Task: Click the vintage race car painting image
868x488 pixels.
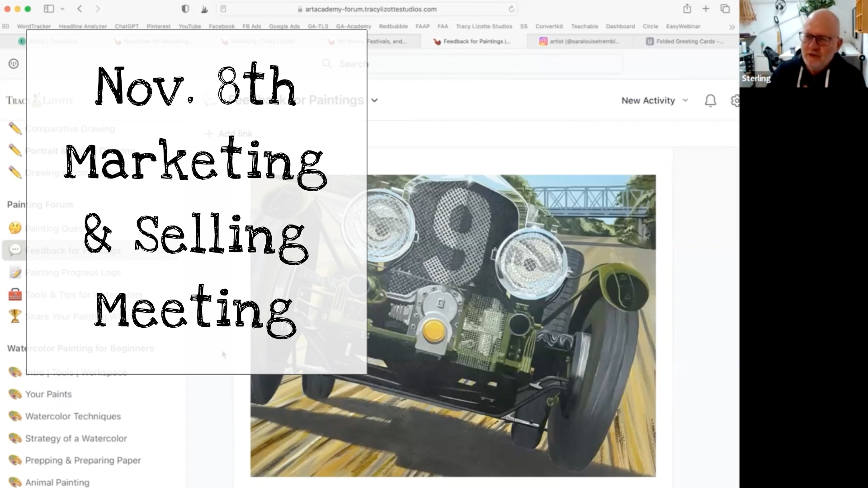Action: (453, 326)
